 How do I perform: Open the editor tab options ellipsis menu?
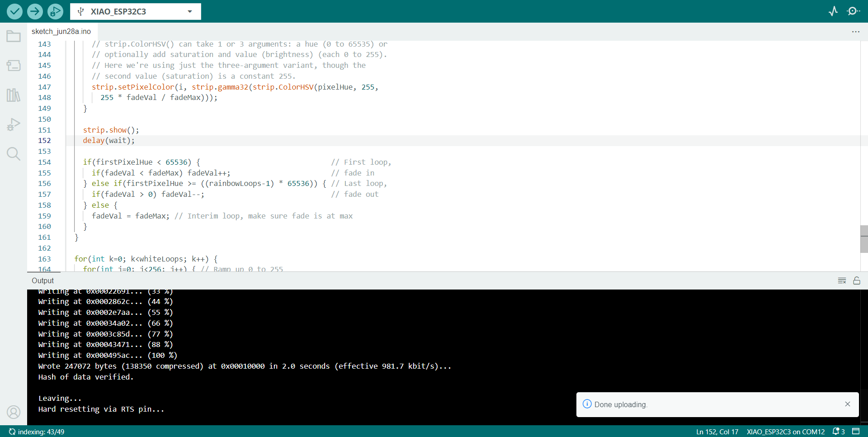click(x=856, y=32)
